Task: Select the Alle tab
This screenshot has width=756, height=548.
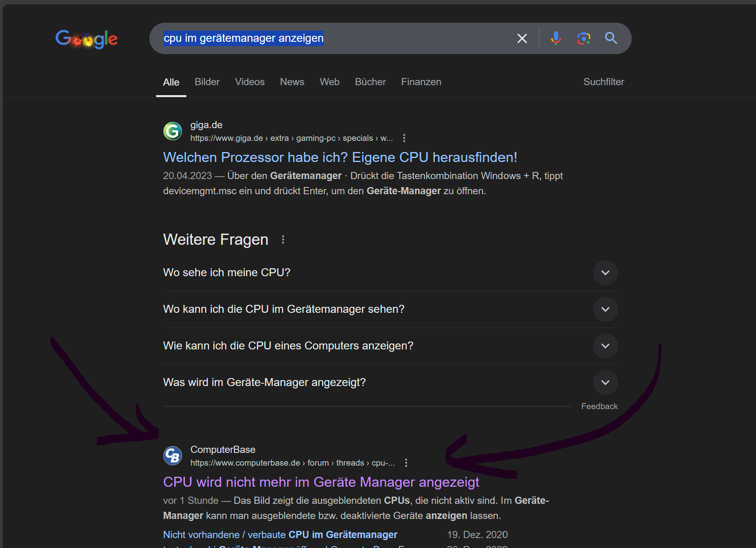Action: pos(171,82)
